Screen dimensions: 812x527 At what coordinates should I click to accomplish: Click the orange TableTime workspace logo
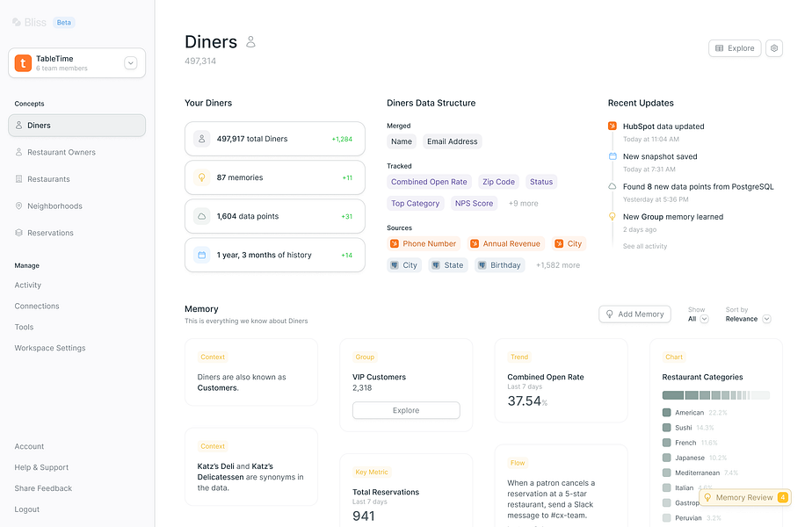coord(23,63)
